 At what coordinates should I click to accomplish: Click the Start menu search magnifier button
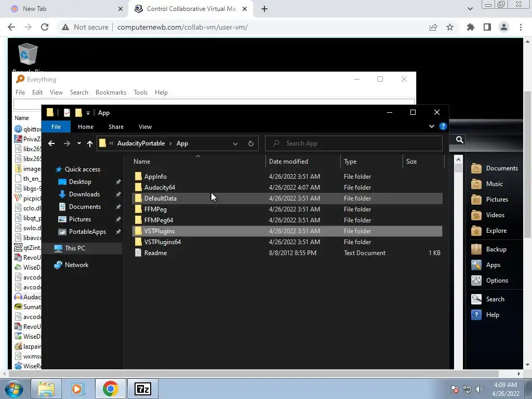coord(459,140)
